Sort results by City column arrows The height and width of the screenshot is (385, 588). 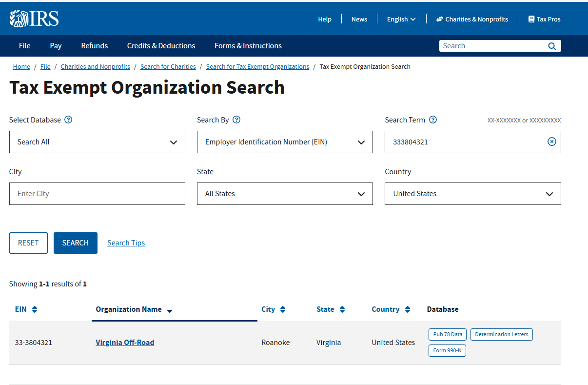click(x=283, y=309)
